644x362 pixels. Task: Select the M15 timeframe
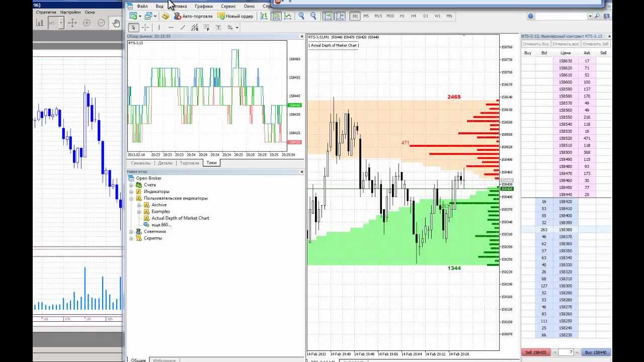pos(378,16)
